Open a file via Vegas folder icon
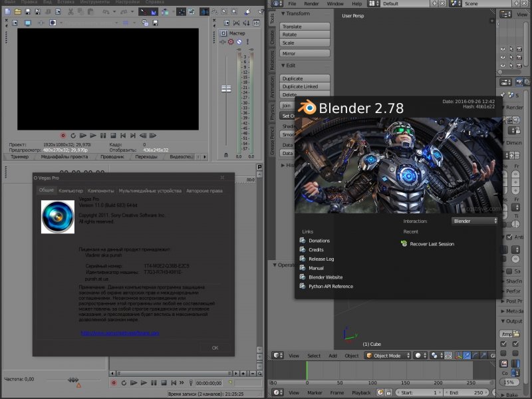Viewport: 532px width, 399px height. [x=18, y=12]
